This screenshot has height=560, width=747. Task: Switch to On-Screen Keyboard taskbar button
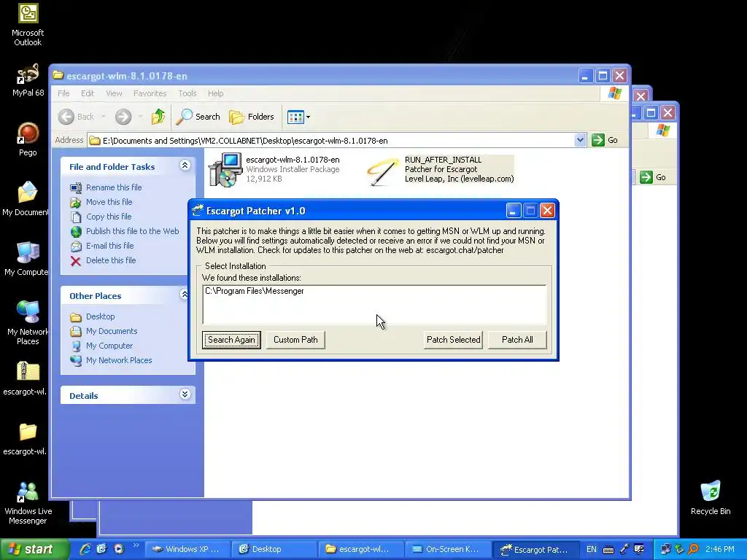click(x=448, y=549)
